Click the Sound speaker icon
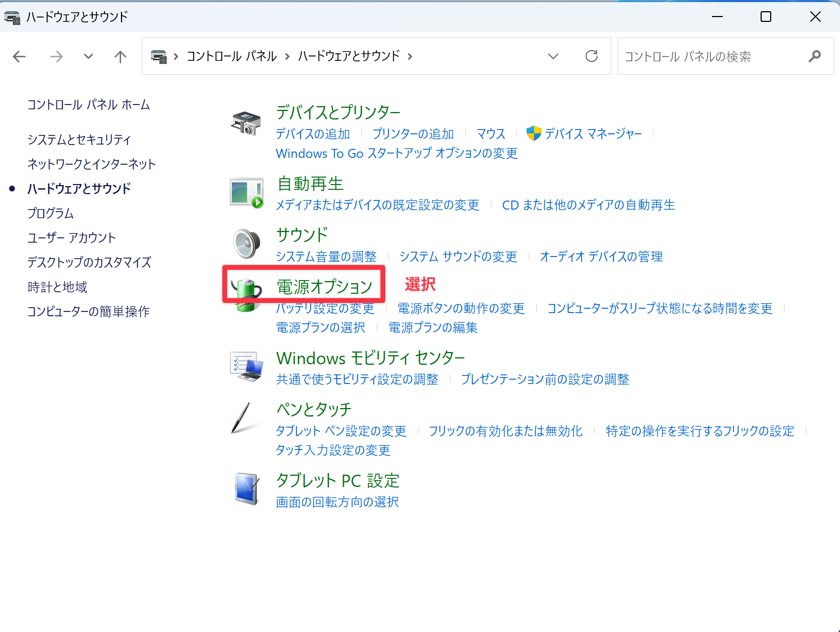The image size is (840, 632). pos(246,244)
